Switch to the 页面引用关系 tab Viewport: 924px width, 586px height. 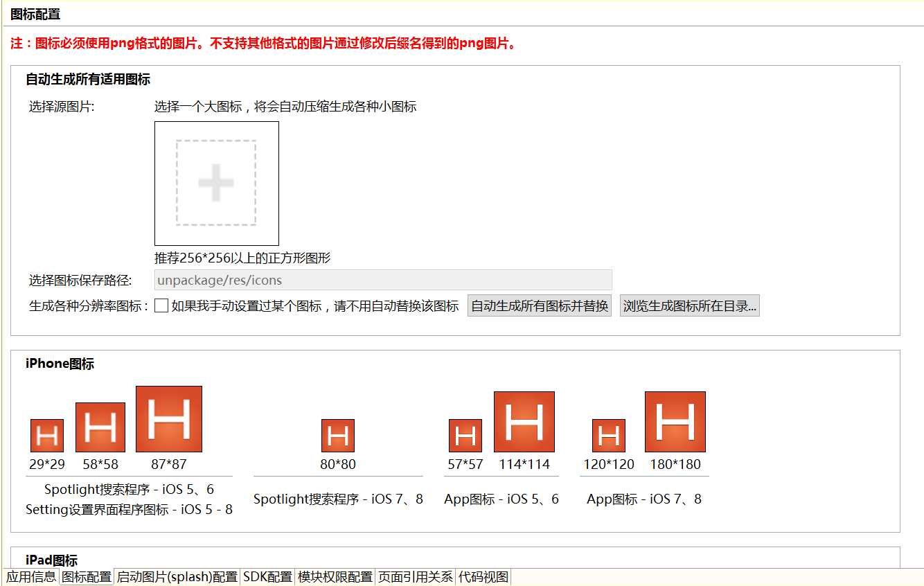[414, 576]
